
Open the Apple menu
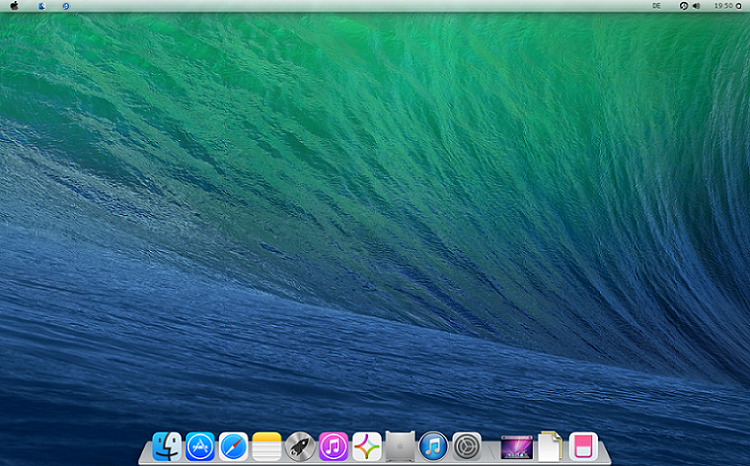pos(14,6)
